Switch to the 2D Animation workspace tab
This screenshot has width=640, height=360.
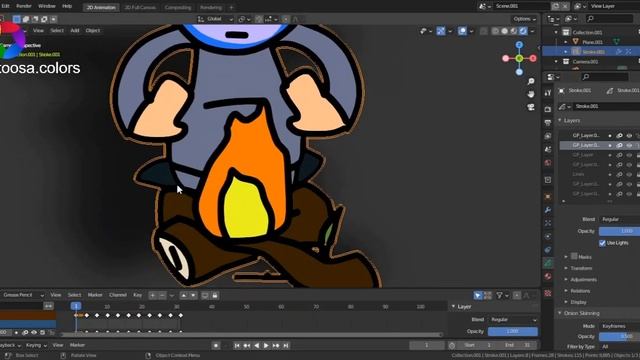101,7
